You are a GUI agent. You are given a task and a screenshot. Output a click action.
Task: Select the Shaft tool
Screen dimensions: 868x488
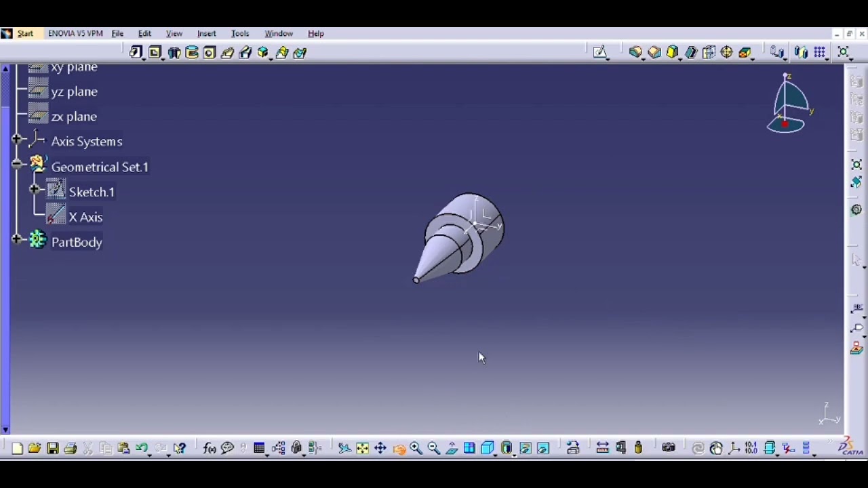pyautogui.click(x=174, y=53)
